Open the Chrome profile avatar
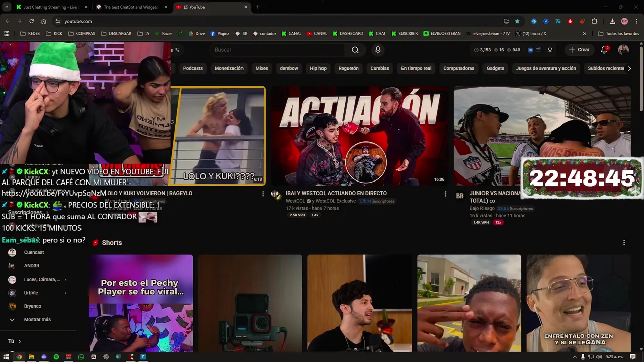Image resolution: width=644 pixels, height=362 pixels. click(x=624, y=21)
